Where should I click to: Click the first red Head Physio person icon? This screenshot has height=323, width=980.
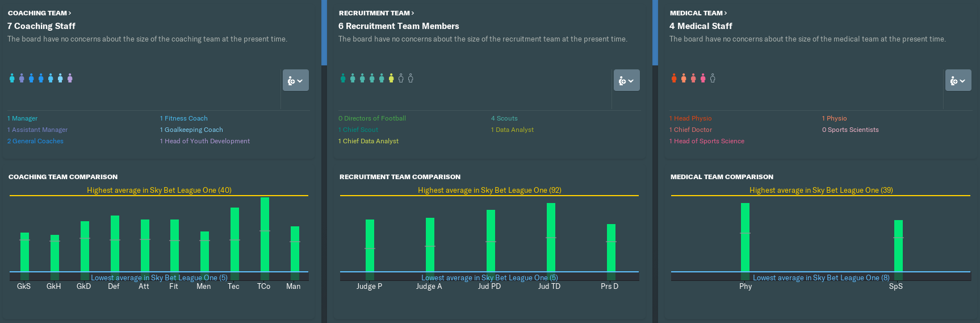point(674,78)
